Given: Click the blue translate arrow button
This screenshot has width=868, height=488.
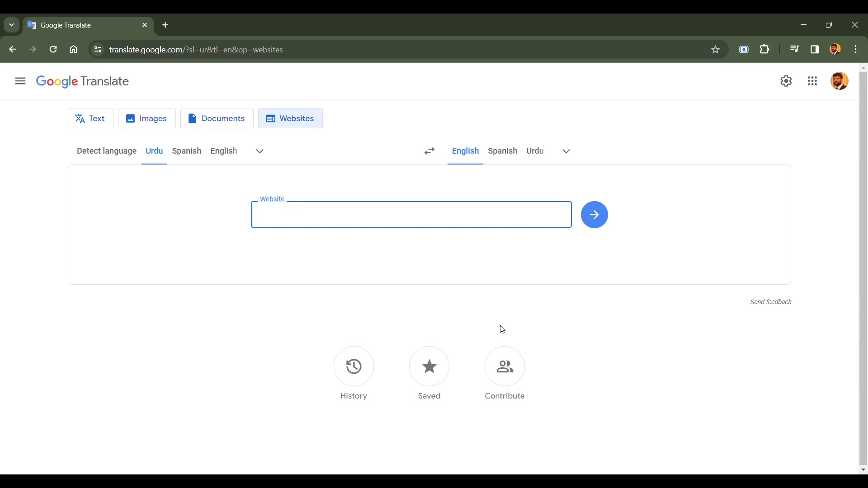Looking at the screenshot, I should pos(594,215).
